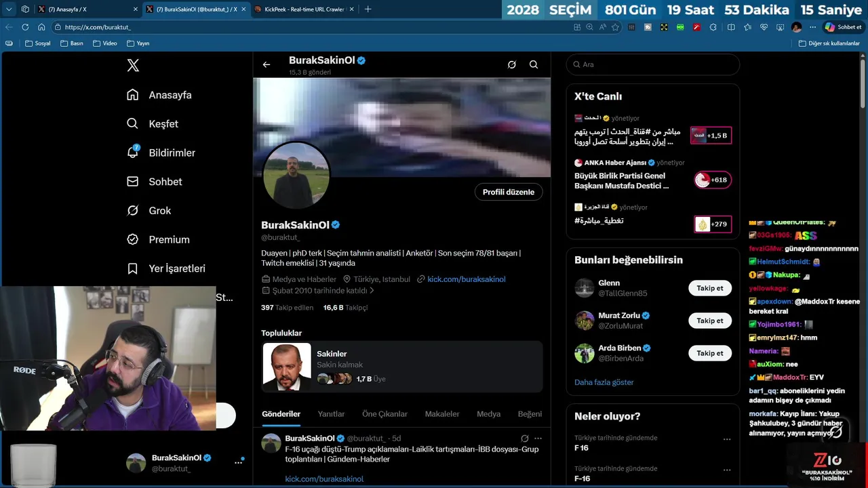The height and width of the screenshot is (488, 868).
Task: Switch to Gönderiler tab
Action: pos(281,414)
